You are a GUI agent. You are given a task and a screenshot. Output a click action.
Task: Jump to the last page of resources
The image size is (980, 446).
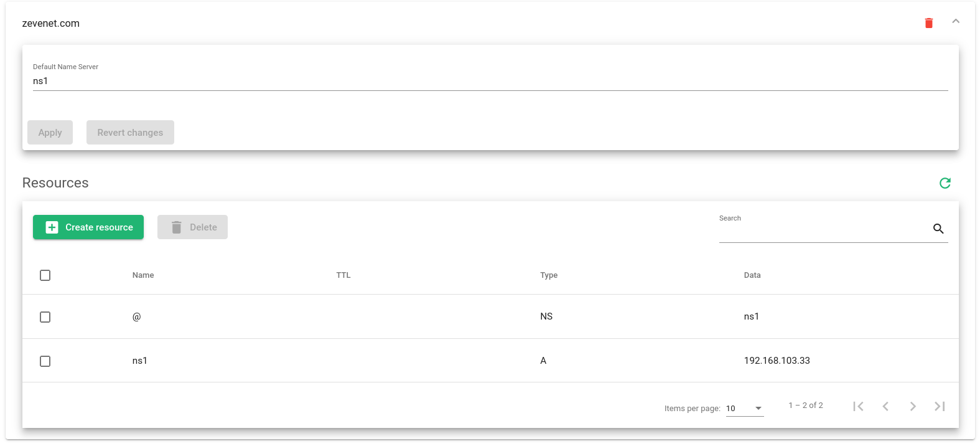(x=940, y=406)
